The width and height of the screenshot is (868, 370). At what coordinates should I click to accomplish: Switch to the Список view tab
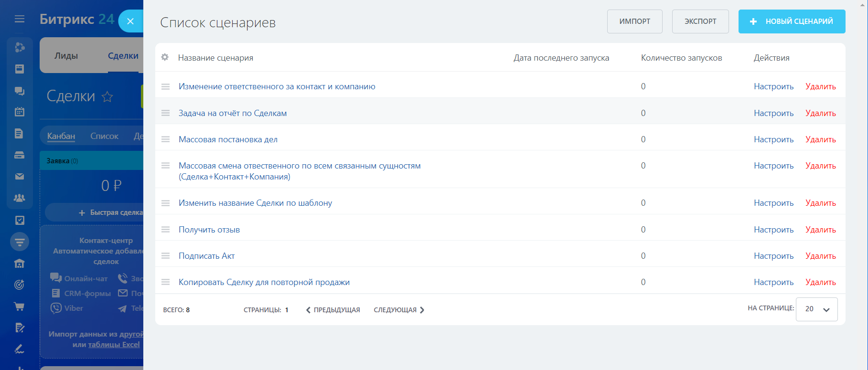click(x=104, y=136)
